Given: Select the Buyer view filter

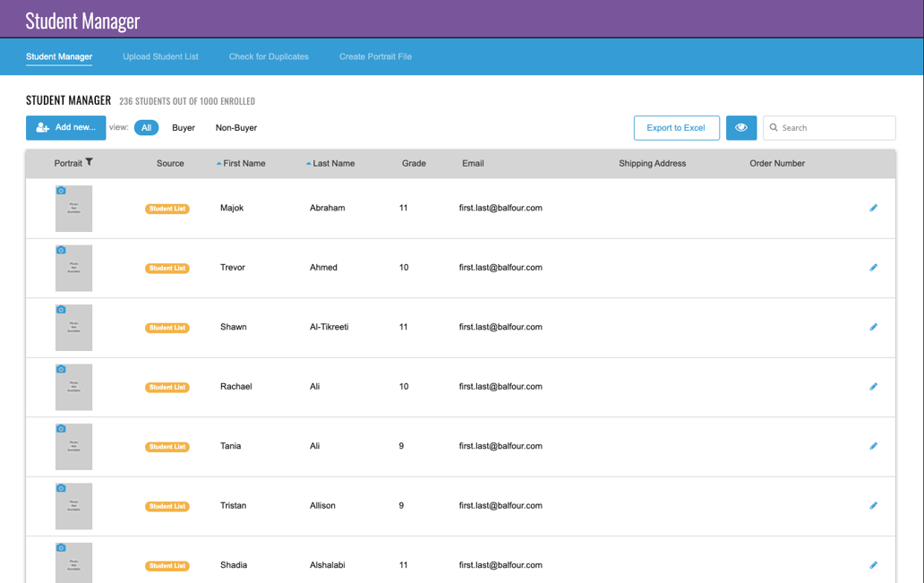Looking at the screenshot, I should point(183,127).
